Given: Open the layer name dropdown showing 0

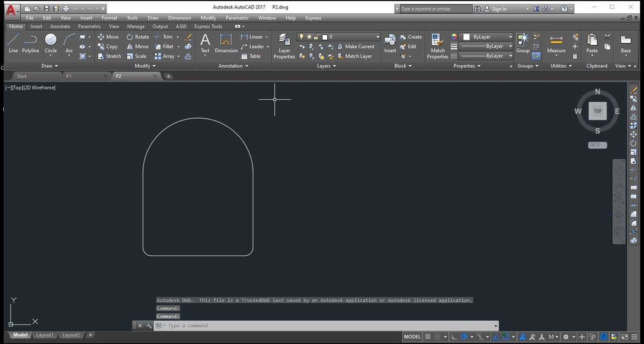Looking at the screenshot, I should click(x=339, y=37).
